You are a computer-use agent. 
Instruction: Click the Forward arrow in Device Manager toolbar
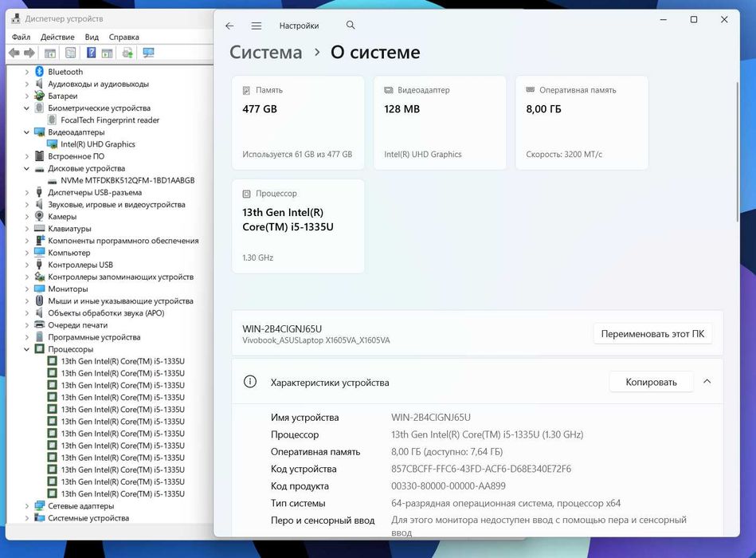(29, 53)
